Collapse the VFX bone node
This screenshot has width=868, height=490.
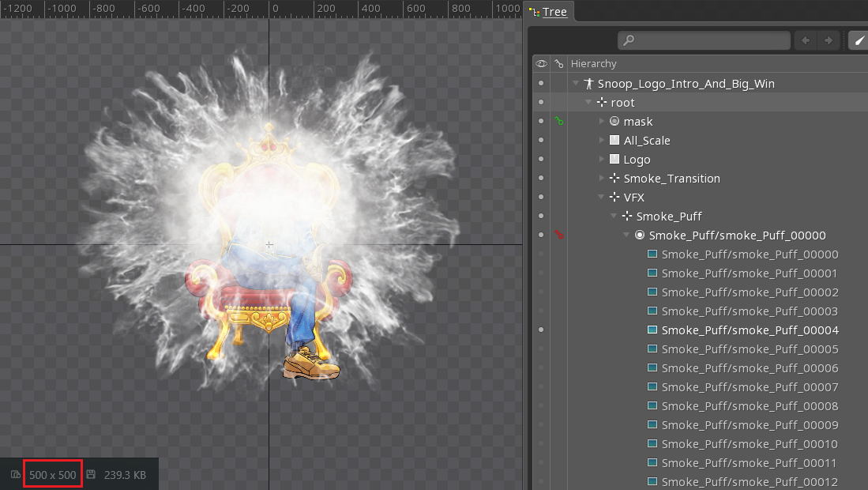click(x=602, y=198)
